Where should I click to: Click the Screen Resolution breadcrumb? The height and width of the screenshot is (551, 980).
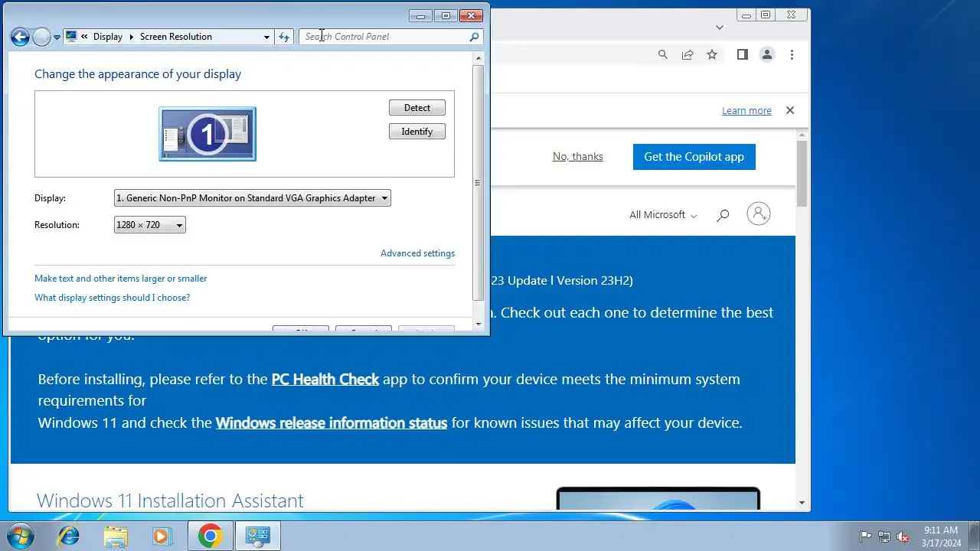click(x=175, y=37)
